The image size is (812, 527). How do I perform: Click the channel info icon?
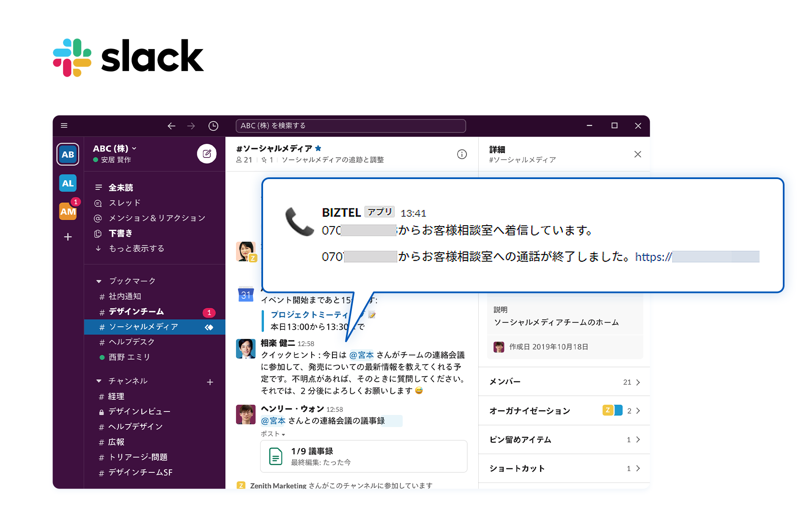[462, 154]
